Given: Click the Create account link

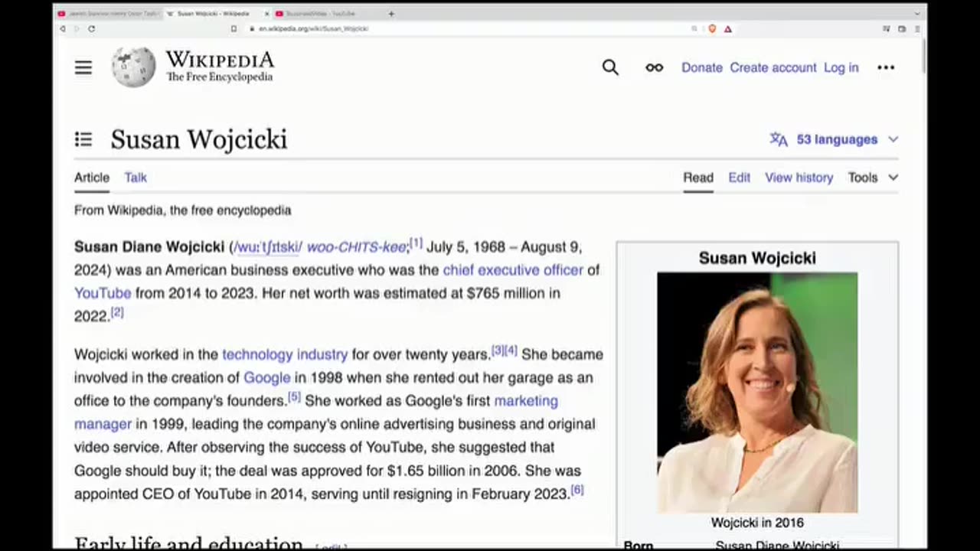Looking at the screenshot, I should point(773,67).
